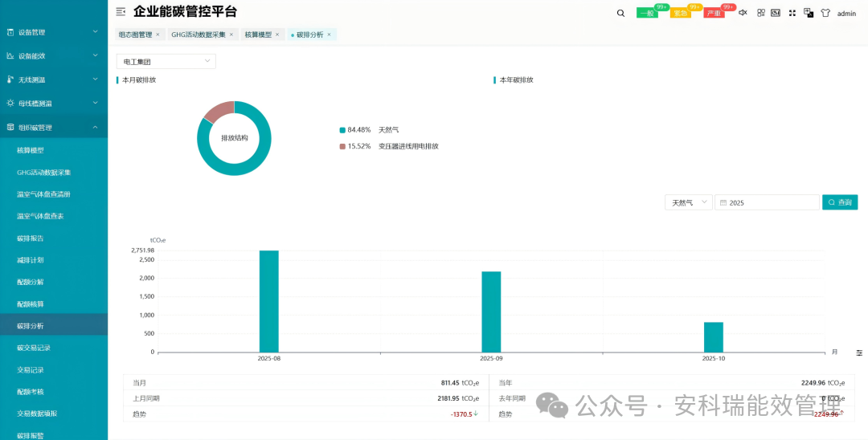Image resolution: width=868 pixels, height=440 pixels.
Task: Select 碳排分析 in the sidebar
Action: click(x=54, y=325)
